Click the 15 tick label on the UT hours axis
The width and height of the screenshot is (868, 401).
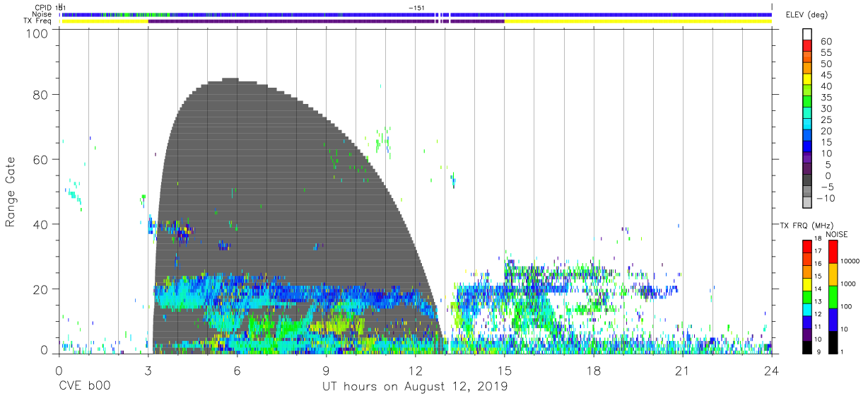coord(505,371)
